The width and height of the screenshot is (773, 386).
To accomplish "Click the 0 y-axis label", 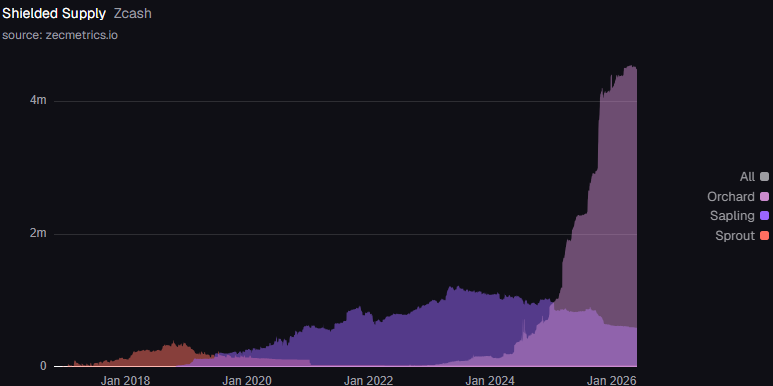I will [x=43, y=366].
